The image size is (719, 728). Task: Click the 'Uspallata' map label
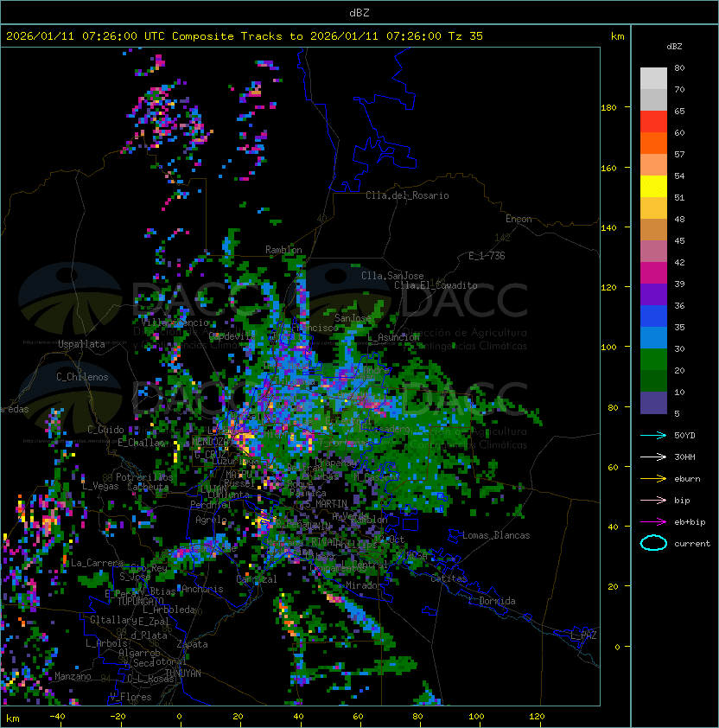[x=82, y=344]
